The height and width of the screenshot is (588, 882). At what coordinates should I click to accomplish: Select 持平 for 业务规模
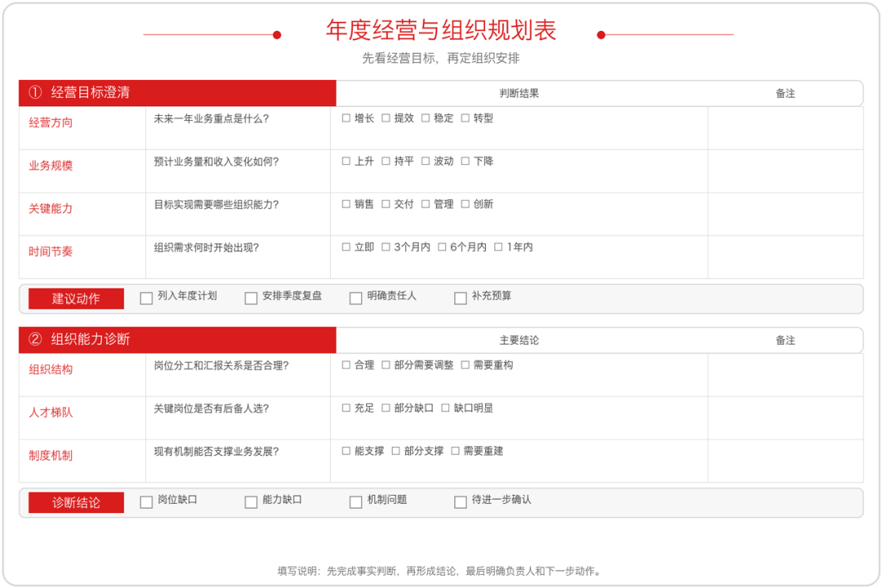[385, 161]
